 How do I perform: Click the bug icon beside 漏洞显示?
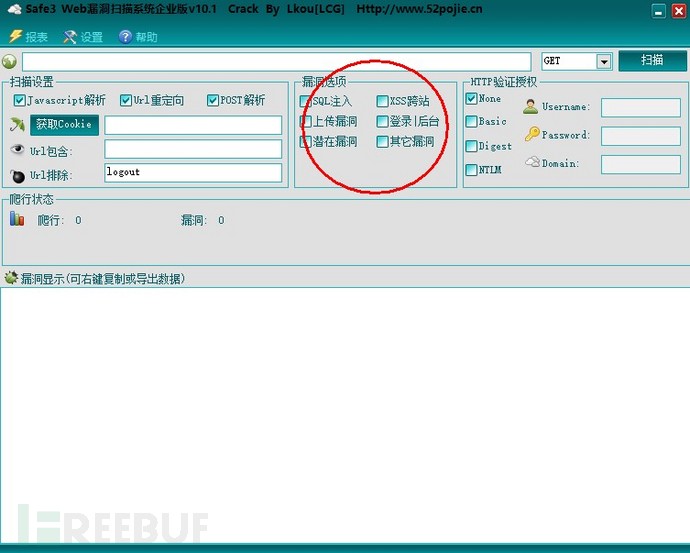pyautogui.click(x=11, y=278)
